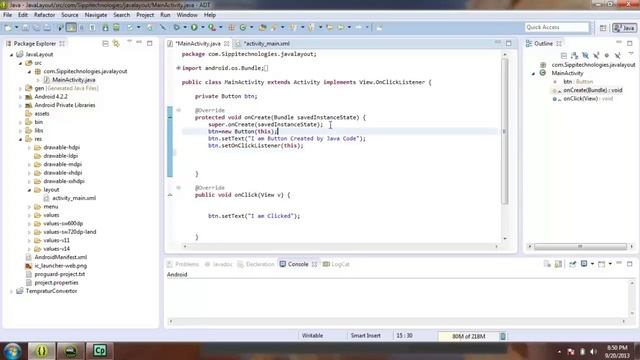Click Collapse All in Package Explorer
This screenshot has width=640, height=360.
(105, 43)
